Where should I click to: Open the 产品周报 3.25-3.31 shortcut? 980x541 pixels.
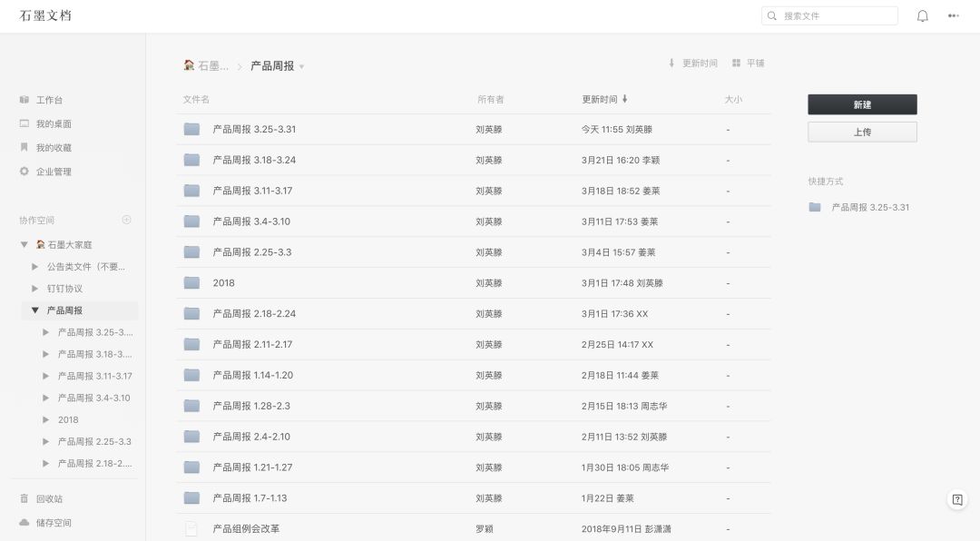click(858, 207)
